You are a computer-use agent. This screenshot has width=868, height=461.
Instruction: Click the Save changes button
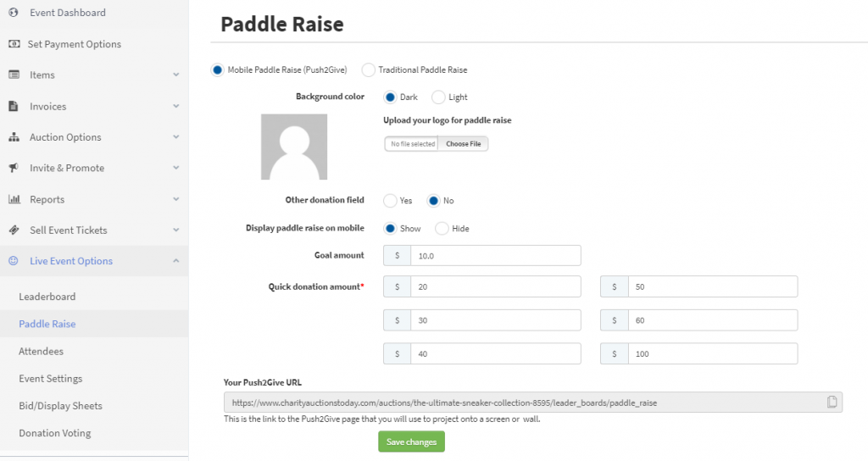[411, 442]
